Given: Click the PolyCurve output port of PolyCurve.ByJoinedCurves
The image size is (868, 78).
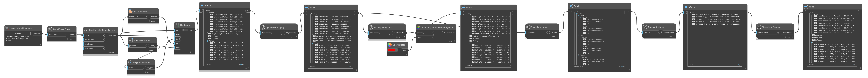Looking at the screenshot, I should click(x=112, y=35).
